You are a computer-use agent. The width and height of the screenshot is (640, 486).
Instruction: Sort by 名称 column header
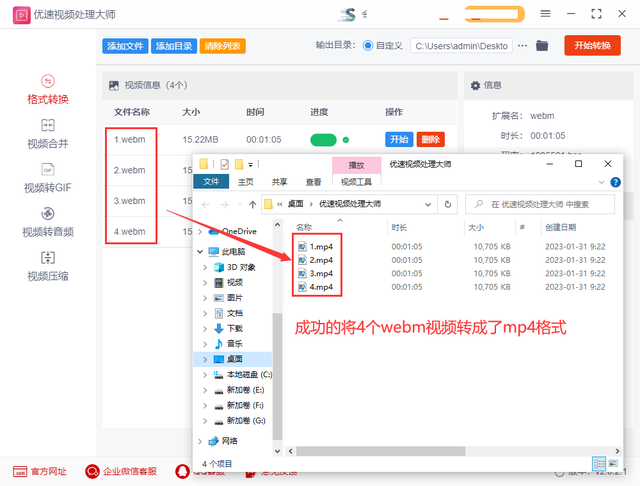tap(304, 227)
